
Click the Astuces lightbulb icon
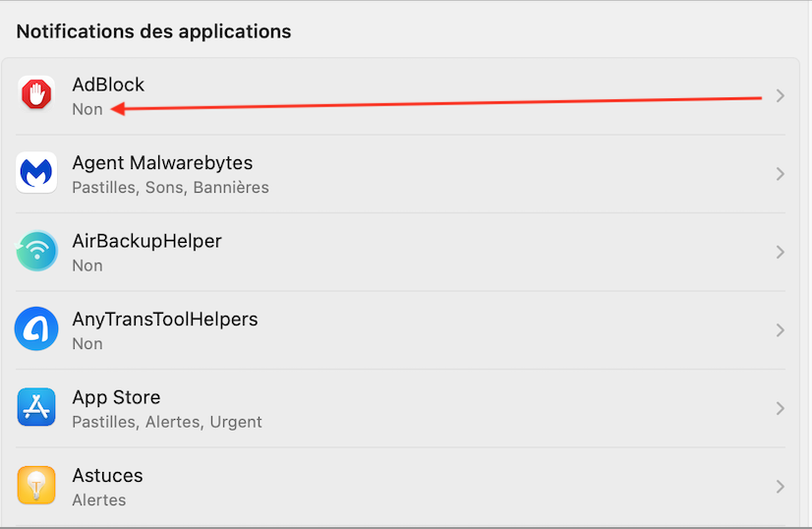click(36, 486)
